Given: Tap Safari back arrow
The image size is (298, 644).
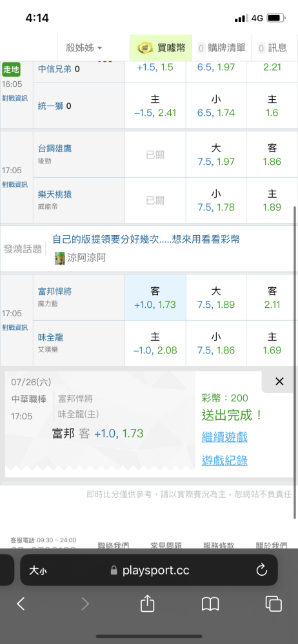Looking at the screenshot, I should tap(21, 604).
